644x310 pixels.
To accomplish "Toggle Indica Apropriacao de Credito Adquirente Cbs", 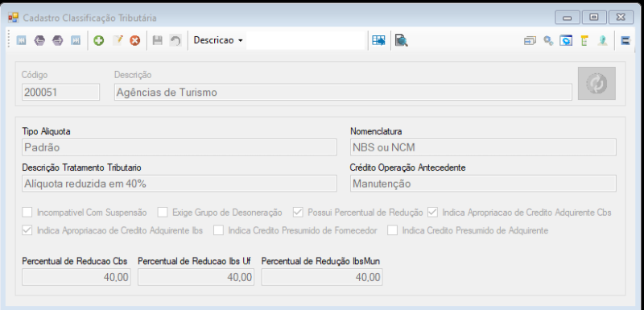I will (x=433, y=213).
